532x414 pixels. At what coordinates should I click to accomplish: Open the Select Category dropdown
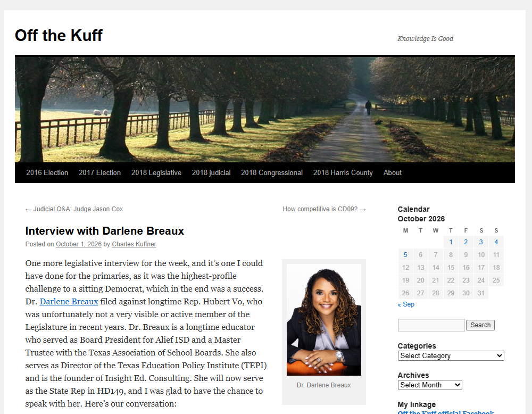451,355
